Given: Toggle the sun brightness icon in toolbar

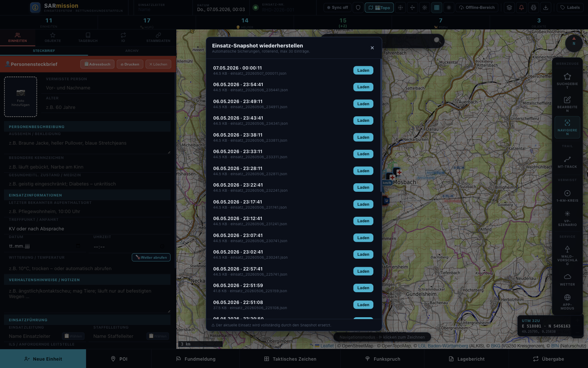Looking at the screenshot, I should pyautogui.click(x=424, y=7).
